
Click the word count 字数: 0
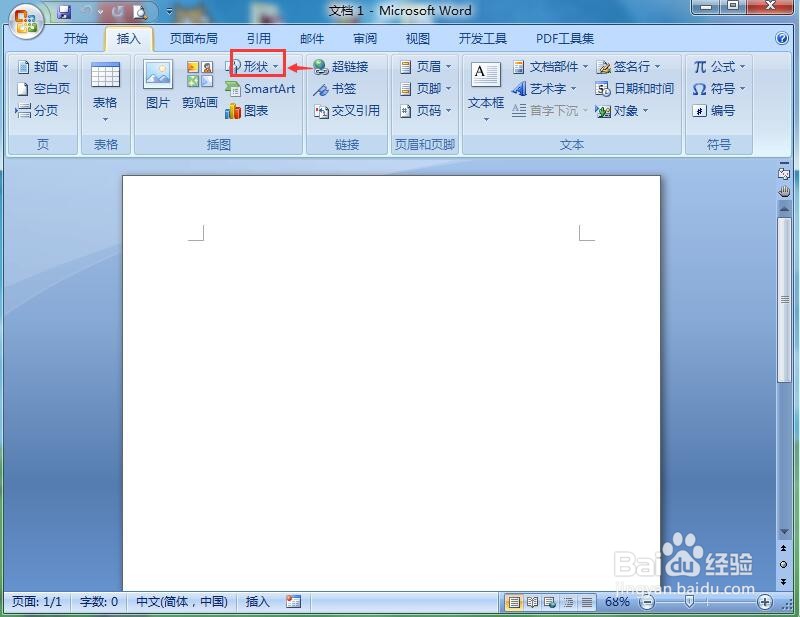tap(99, 602)
